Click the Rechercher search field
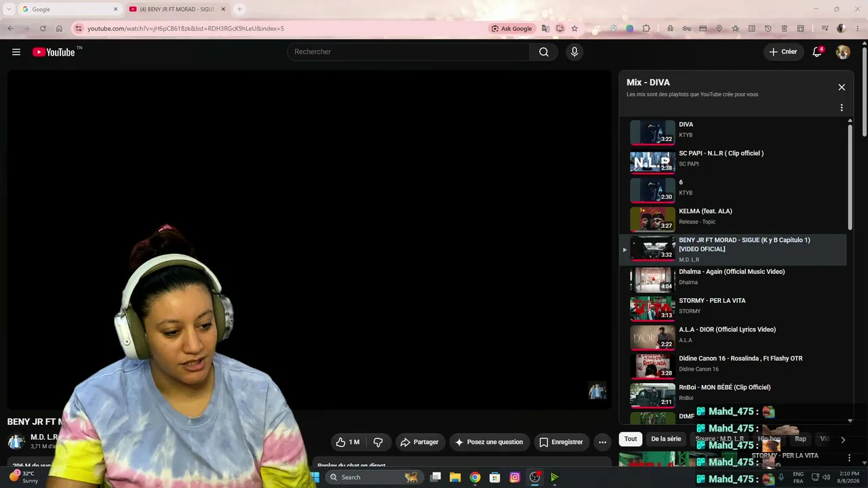The width and height of the screenshot is (868, 488). (x=408, y=52)
